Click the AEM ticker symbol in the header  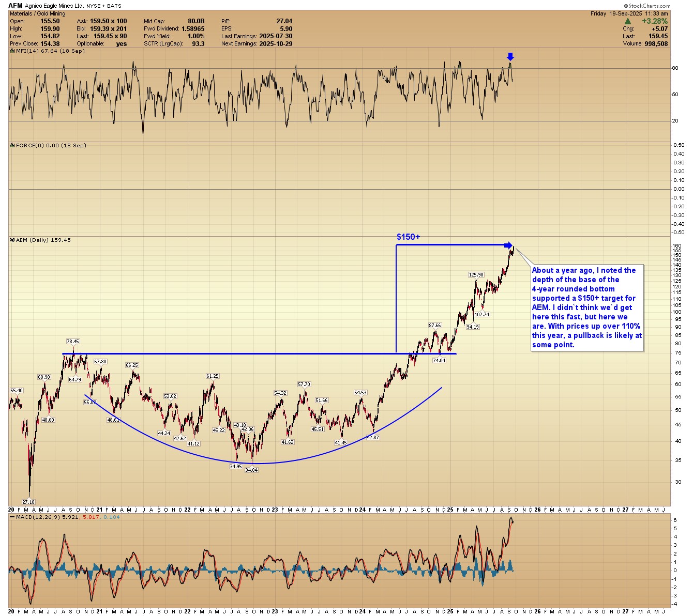point(16,6)
